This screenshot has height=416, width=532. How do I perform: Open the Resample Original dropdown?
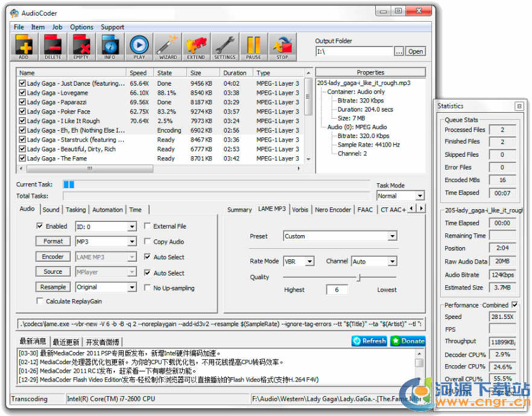point(131,287)
